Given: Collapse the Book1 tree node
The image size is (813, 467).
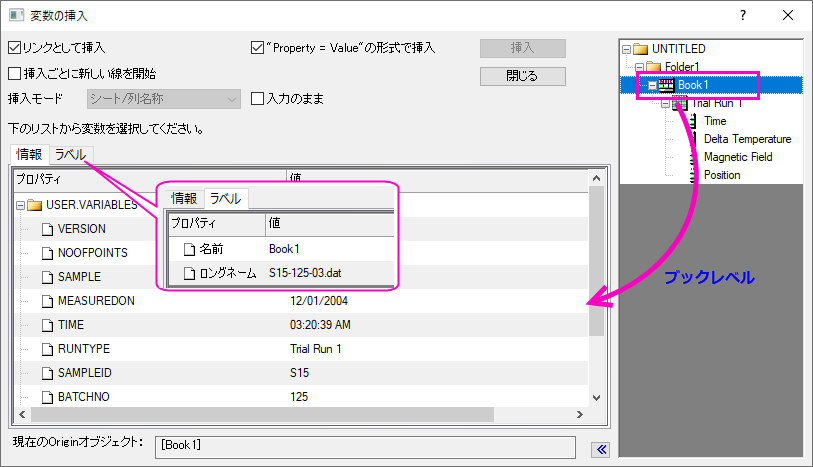Looking at the screenshot, I should [x=652, y=86].
